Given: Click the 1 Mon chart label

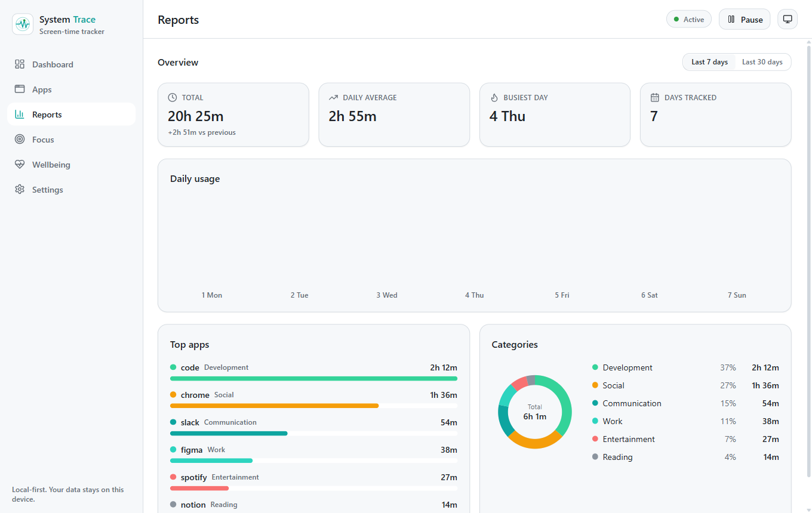Looking at the screenshot, I should pos(212,295).
